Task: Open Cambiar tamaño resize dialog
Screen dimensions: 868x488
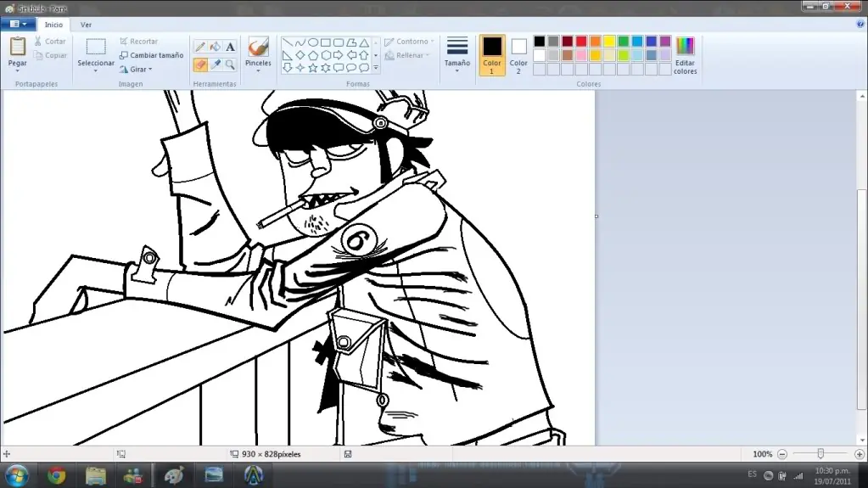Action: [152, 55]
